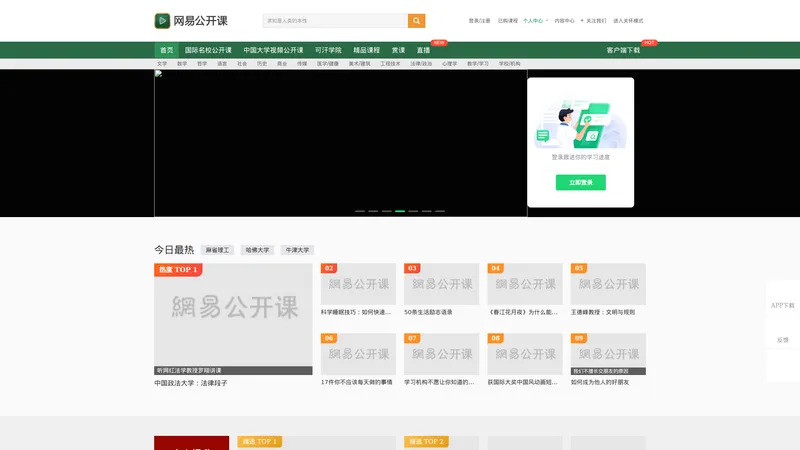Open the 国际名校公开课 nav tab
800x450 pixels.
(208, 50)
